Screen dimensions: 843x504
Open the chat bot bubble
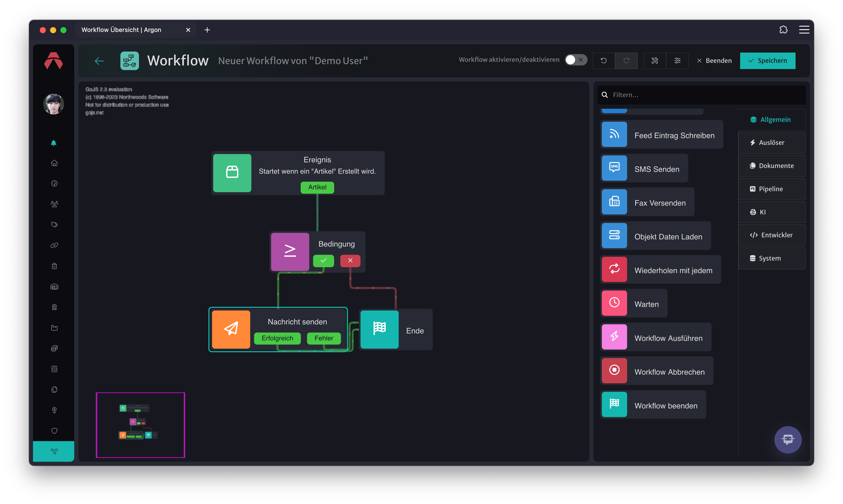point(788,440)
